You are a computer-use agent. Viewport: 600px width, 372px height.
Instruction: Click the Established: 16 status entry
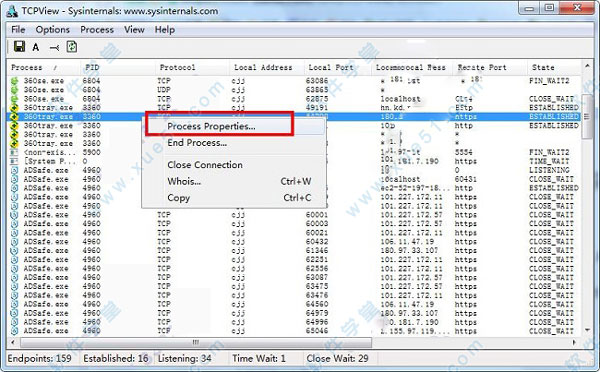coord(116,359)
